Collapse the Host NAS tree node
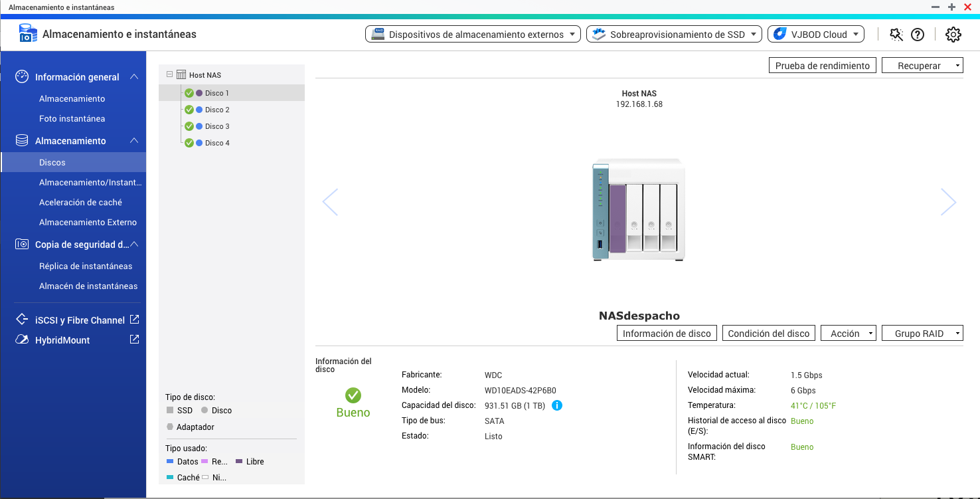The height and width of the screenshot is (499, 980). click(169, 74)
